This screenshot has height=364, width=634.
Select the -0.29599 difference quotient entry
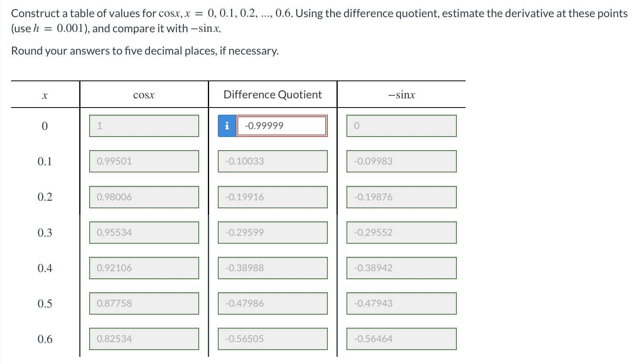click(273, 232)
